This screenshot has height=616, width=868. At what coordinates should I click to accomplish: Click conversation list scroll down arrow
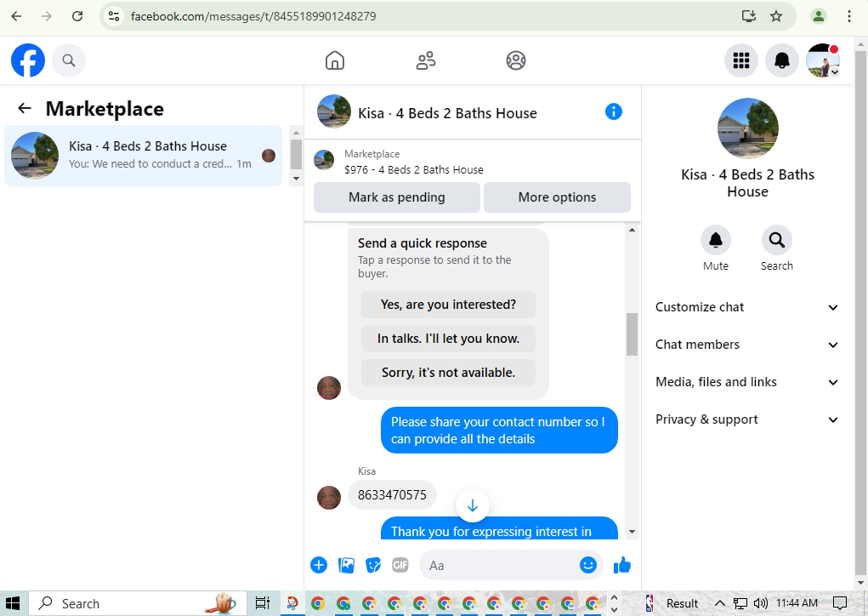pos(296,179)
